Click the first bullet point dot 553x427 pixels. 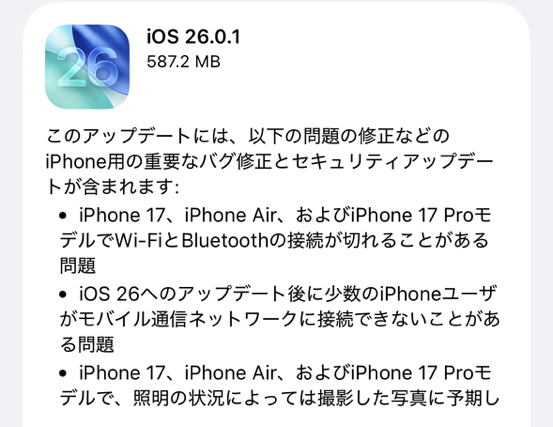tap(63, 216)
